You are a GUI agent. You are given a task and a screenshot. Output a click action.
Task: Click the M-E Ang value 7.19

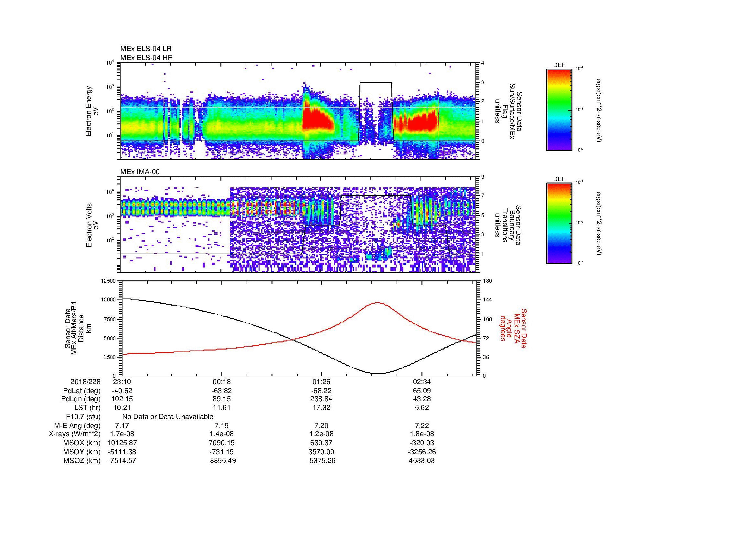pos(222,426)
